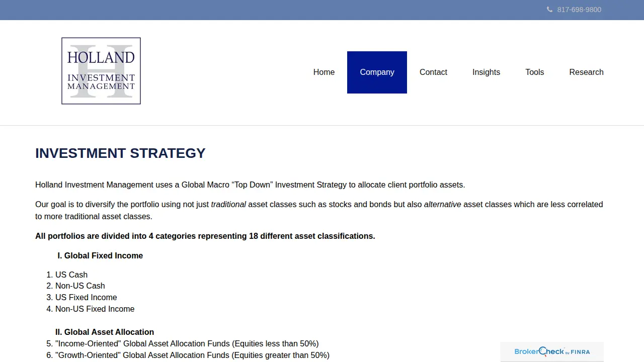This screenshot has width=644, height=362.
Task: Click the italic word 'alternative'
Action: click(x=443, y=204)
